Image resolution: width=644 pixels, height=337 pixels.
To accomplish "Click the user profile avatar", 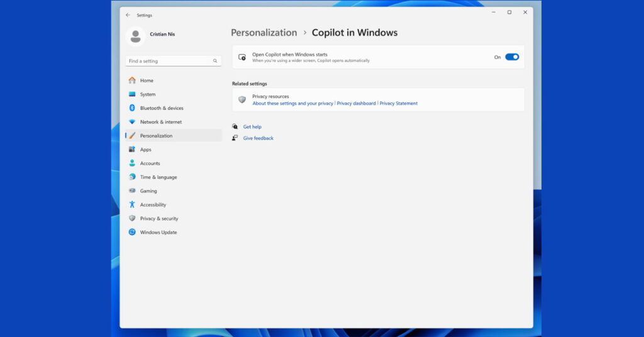I will point(136,36).
